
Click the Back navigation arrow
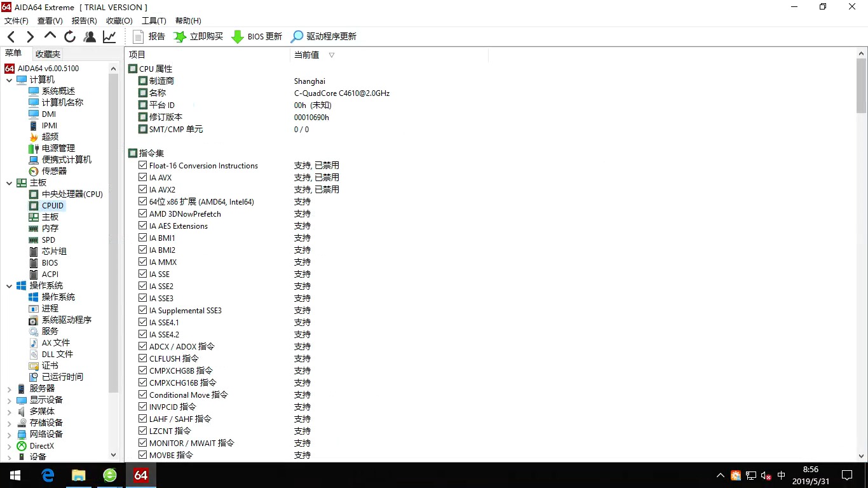tap(11, 37)
